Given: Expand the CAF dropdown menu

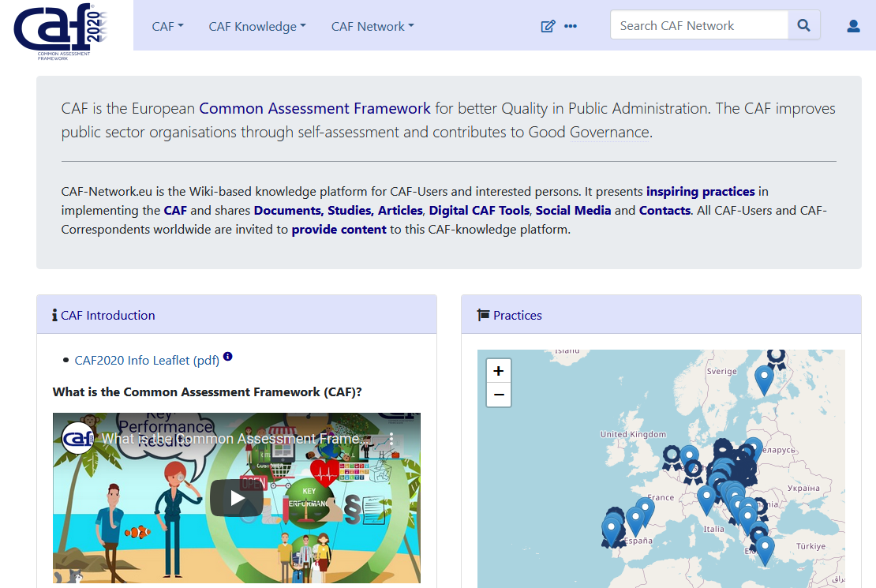Looking at the screenshot, I should (x=167, y=26).
